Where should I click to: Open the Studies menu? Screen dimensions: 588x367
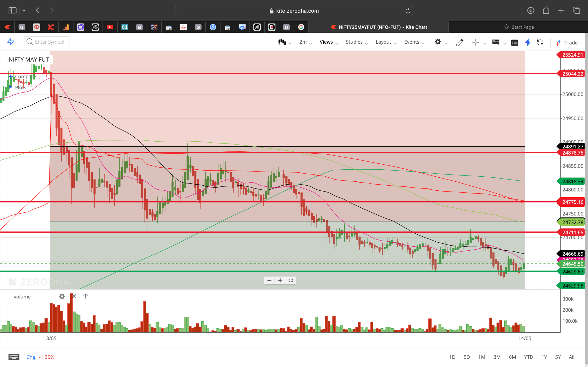pos(354,42)
